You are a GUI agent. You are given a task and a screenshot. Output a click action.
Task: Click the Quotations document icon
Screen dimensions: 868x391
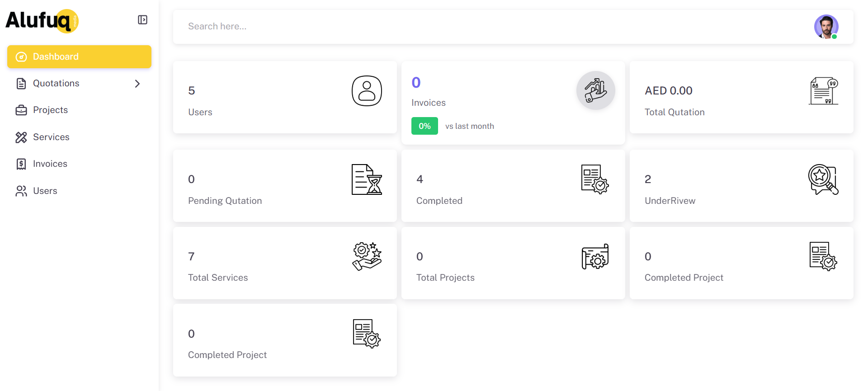(21, 83)
